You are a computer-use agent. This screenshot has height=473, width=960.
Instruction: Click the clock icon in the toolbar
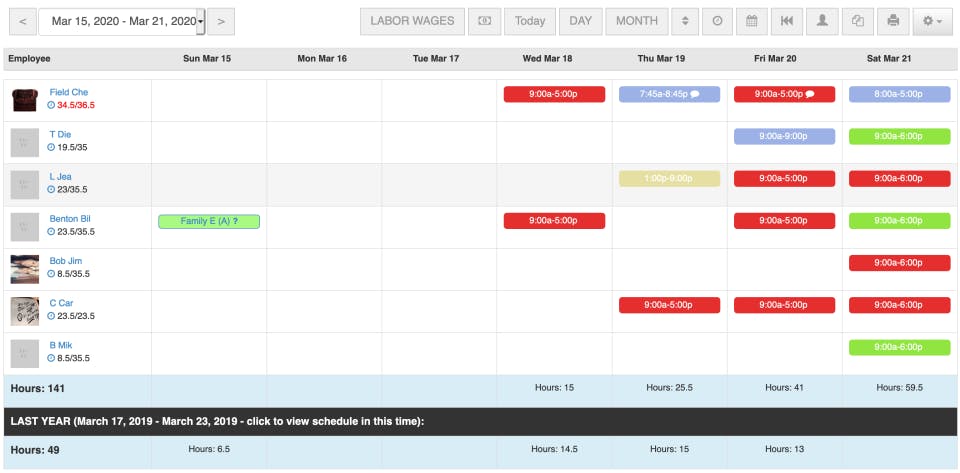click(x=718, y=20)
